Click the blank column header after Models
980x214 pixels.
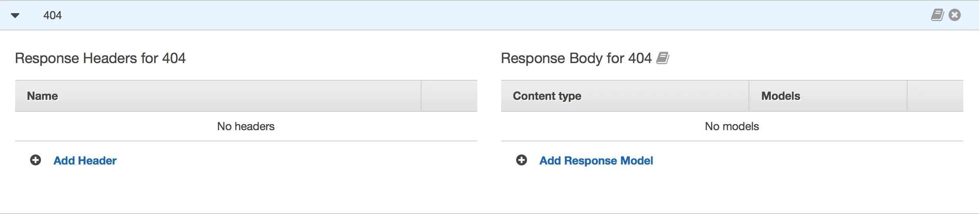pos(935,96)
